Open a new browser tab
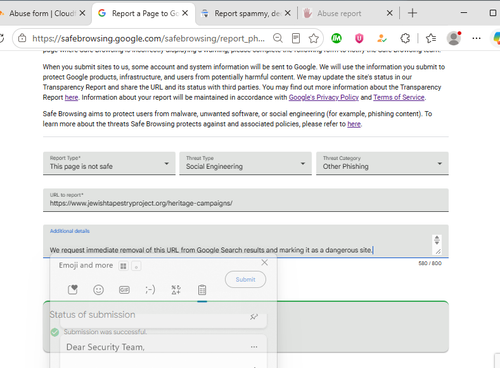500x368 pixels. pos(412,13)
